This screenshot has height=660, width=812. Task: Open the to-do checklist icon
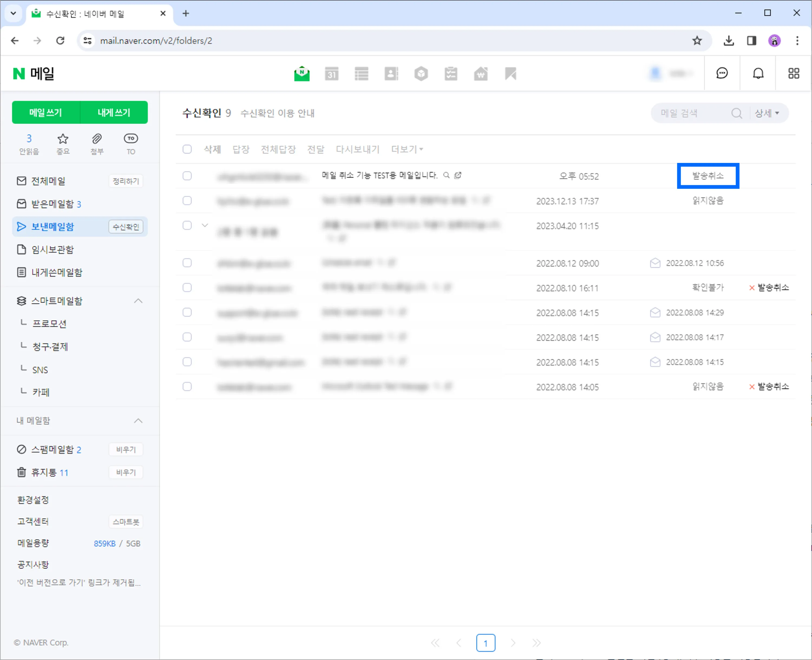tap(450, 73)
